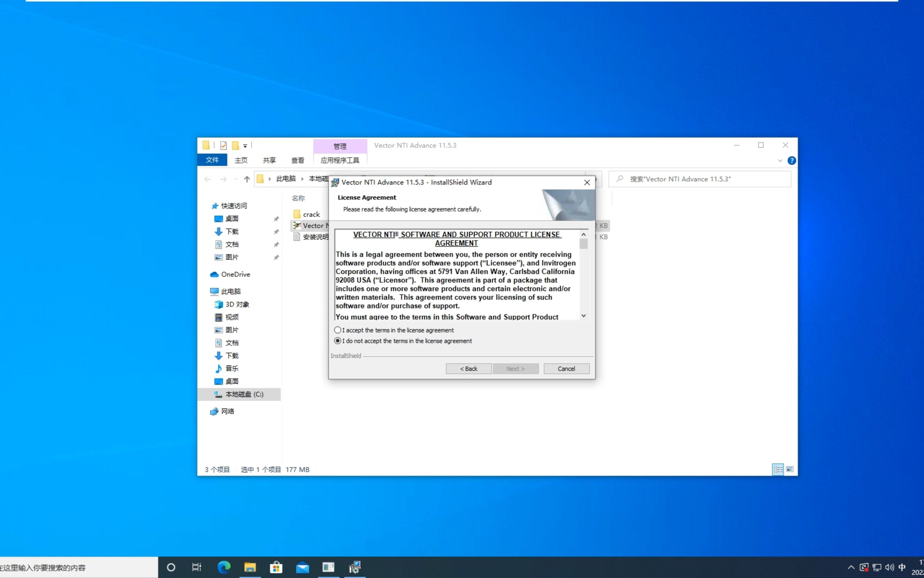Click 此电脑 in the address breadcrumb
This screenshot has height=578, width=924.
click(286, 178)
